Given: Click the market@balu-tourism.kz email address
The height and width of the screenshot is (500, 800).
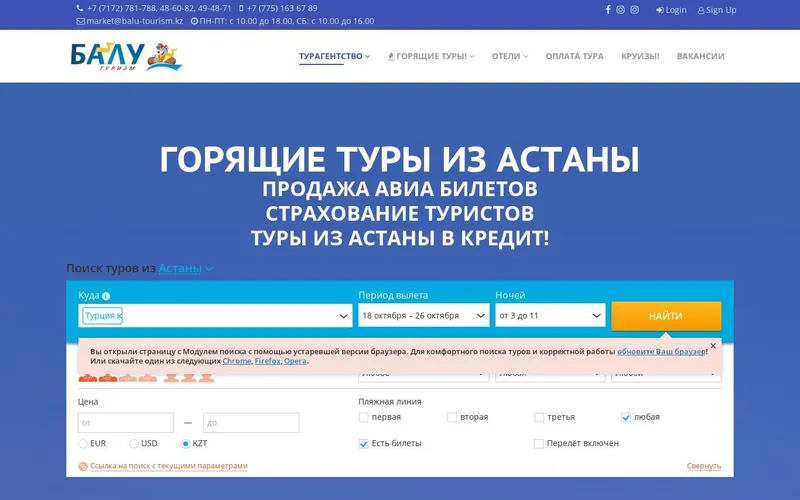Looking at the screenshot, I should pos(135,21).
